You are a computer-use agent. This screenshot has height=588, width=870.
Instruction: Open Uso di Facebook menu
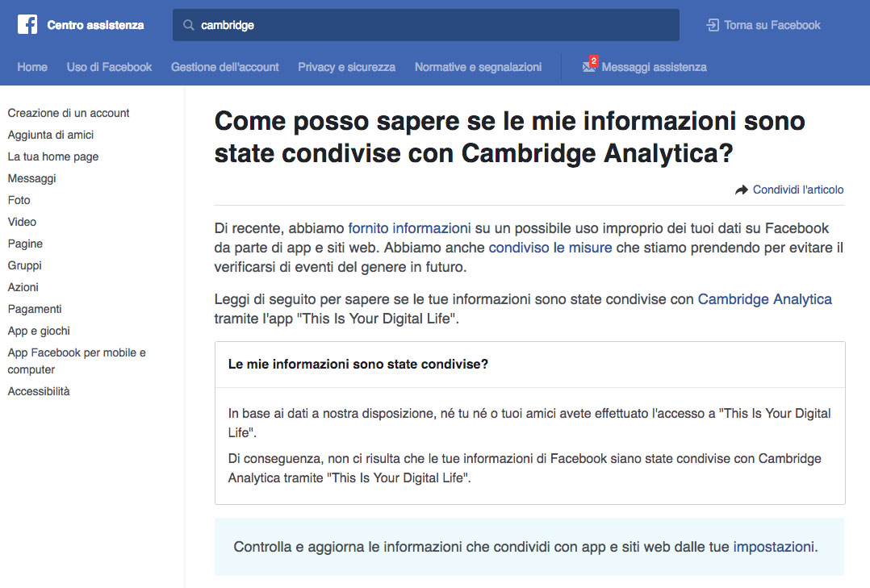tap(109, 67)
